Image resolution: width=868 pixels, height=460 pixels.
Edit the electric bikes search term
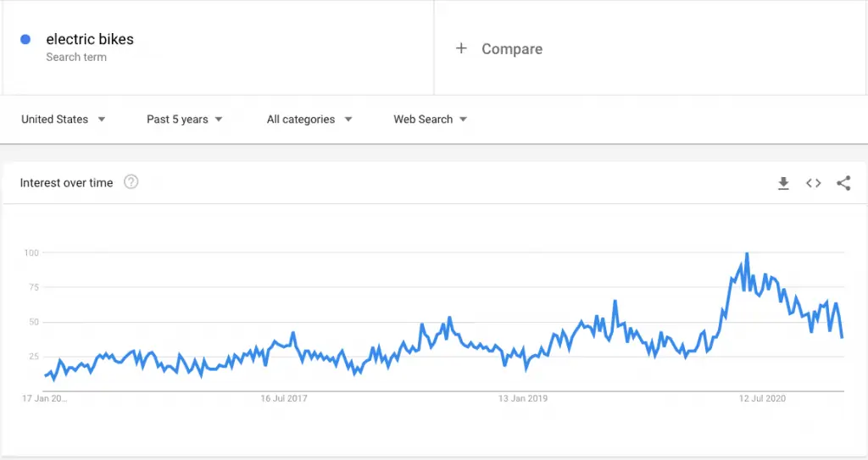[x=90, y=39]
